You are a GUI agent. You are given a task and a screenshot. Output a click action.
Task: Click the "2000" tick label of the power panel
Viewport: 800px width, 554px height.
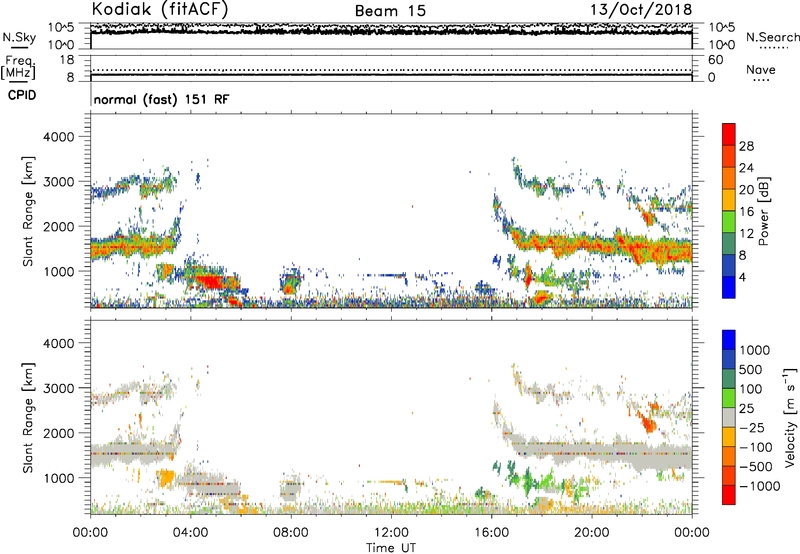tap(58, 226)
